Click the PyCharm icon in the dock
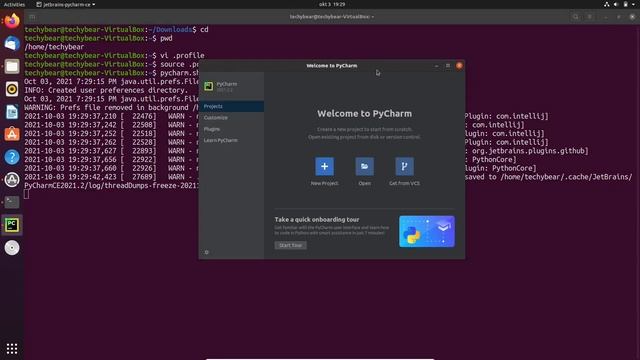 [12, 225]
